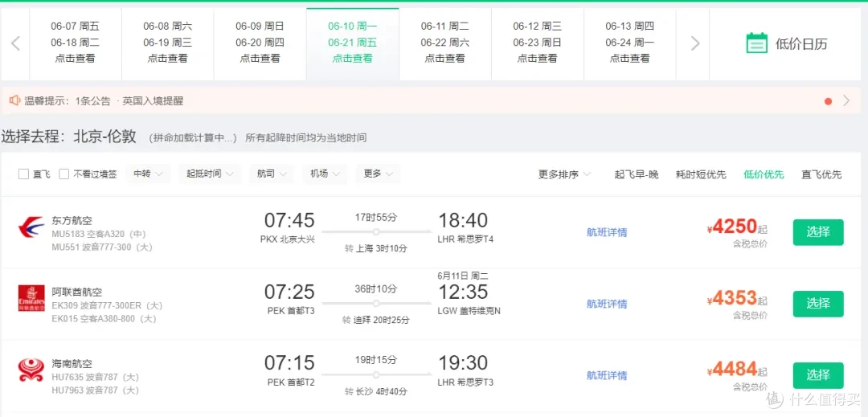Click flight number EK015 空客A380-800
The height and width of the screenshot is (417, 868).
pos(104,318)
